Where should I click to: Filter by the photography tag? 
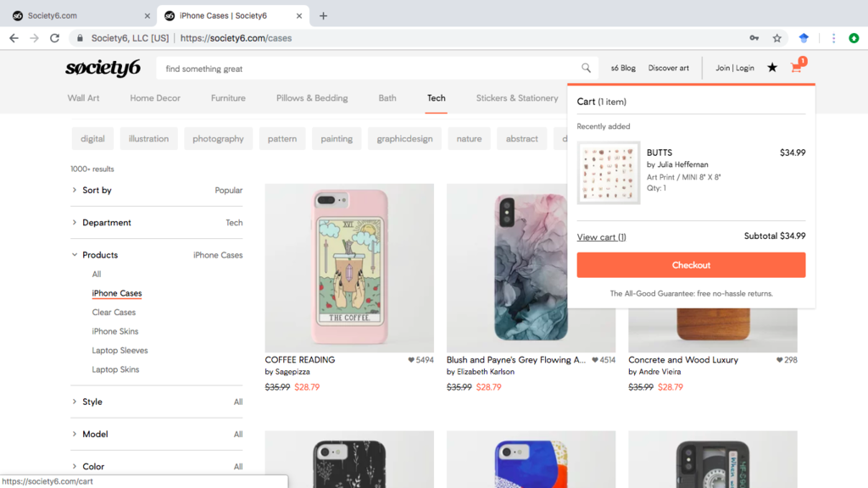coord(218,139)
